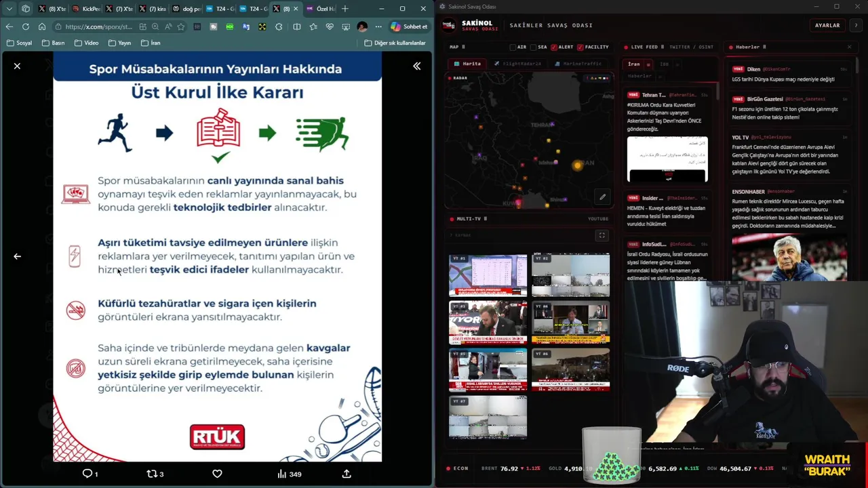Click the map edit pencil button
The image size is (868, 488).
[x=602, y=197]
